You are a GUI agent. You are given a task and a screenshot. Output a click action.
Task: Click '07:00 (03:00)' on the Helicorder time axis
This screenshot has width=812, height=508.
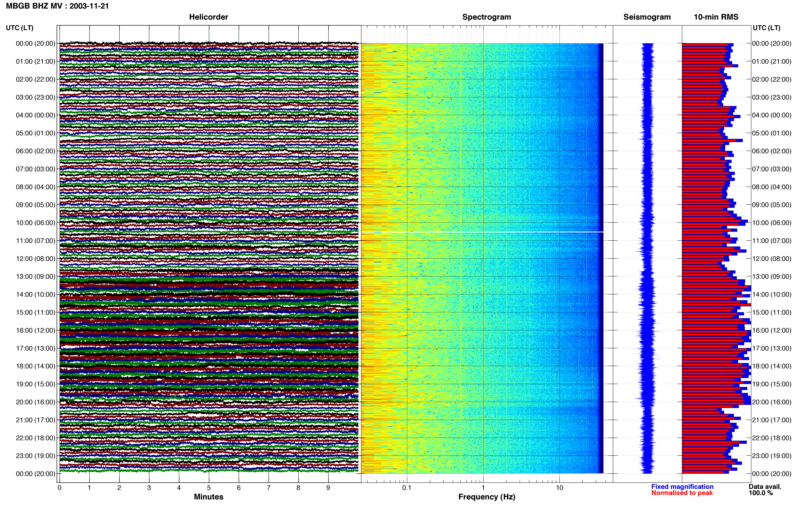(36, 169)
